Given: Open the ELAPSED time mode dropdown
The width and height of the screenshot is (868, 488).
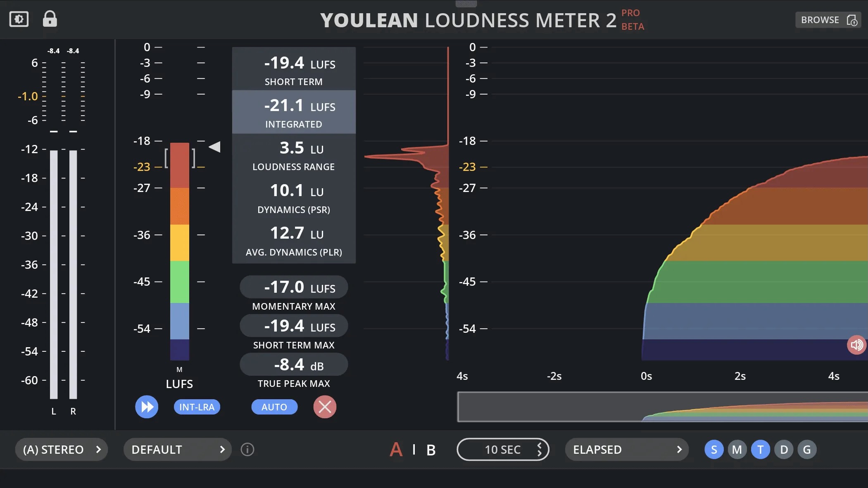Looking at the screenshot, I should pos(627,449).
